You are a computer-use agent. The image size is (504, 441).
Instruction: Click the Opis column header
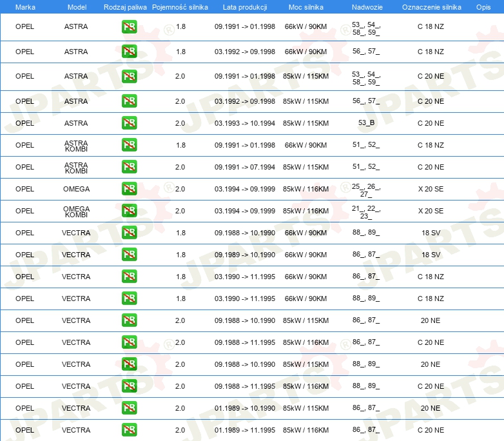tap(483, 7)
